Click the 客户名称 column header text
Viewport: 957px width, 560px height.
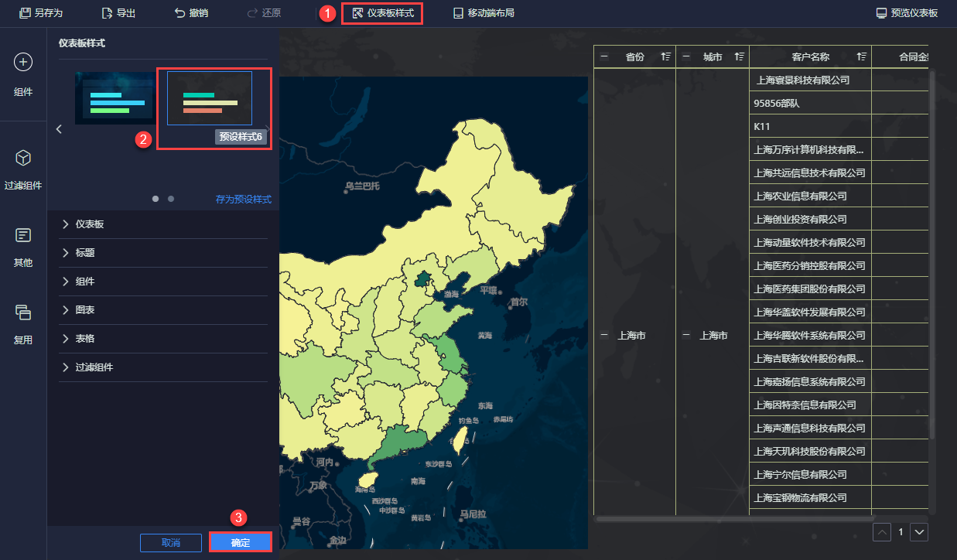point(811,56)
